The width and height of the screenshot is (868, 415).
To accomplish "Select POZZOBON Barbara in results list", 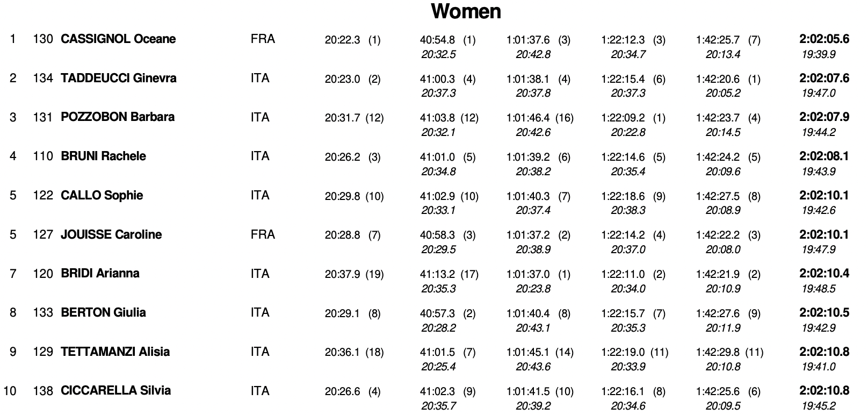I will click(118, 117).
